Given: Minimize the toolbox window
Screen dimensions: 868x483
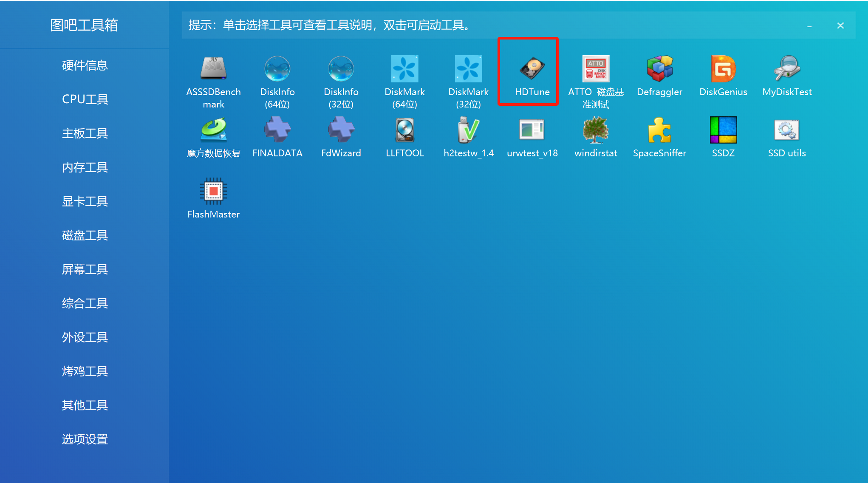Looking at the screenshot, I should click(809, 26).
